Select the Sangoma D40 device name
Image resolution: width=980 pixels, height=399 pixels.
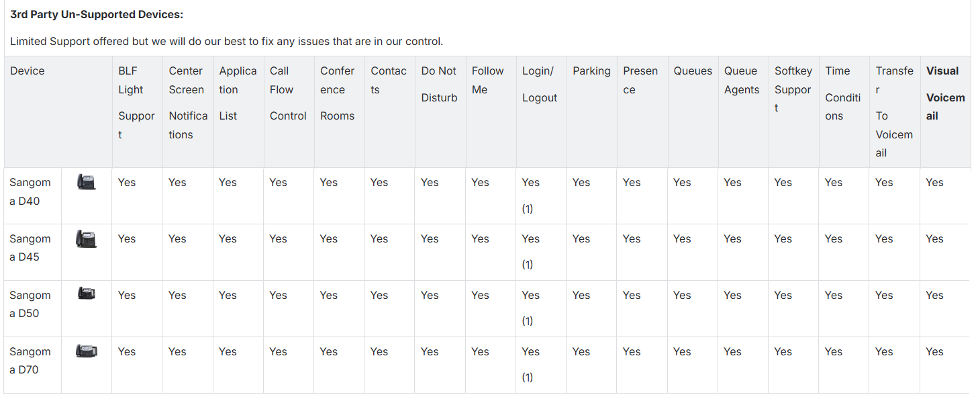30,191
